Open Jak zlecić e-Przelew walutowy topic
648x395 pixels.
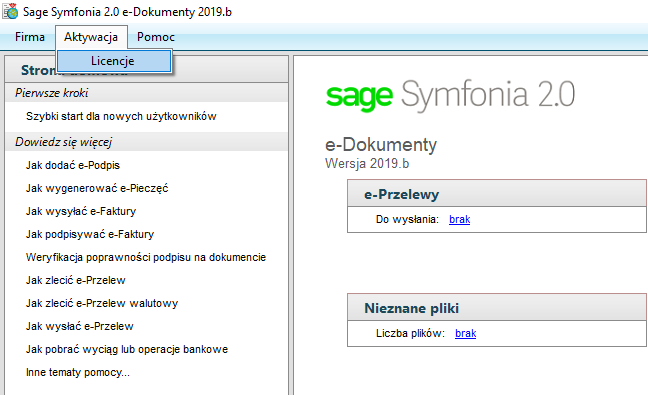click(102, 303)
